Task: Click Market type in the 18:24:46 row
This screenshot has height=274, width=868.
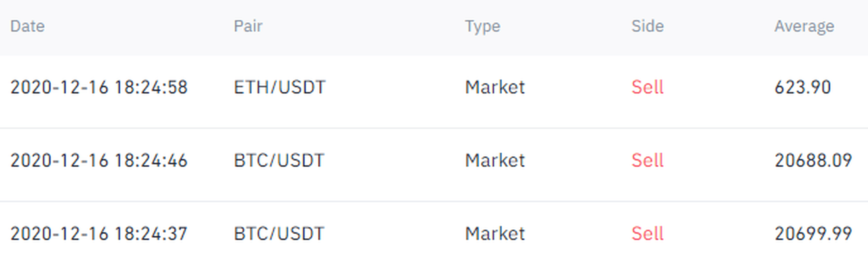Action: (x=495, y=161)
